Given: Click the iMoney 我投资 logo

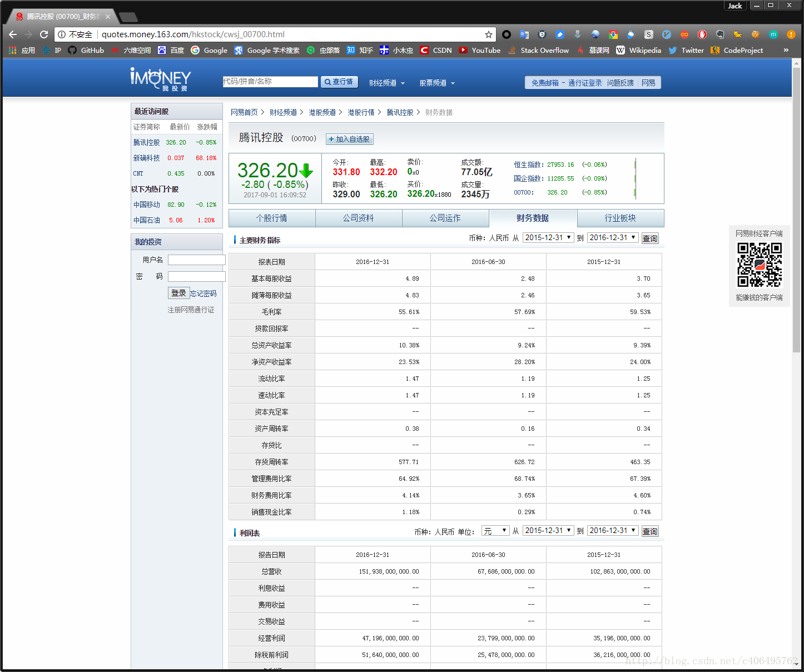Looking at the screenshot, I should 160,79.
